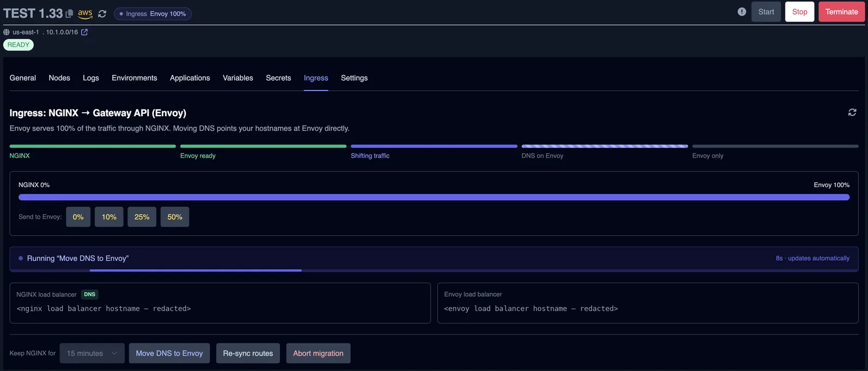This screenshot has width=868, height=371.
Task: Click the READY status badge
Action: click(18, 45)
